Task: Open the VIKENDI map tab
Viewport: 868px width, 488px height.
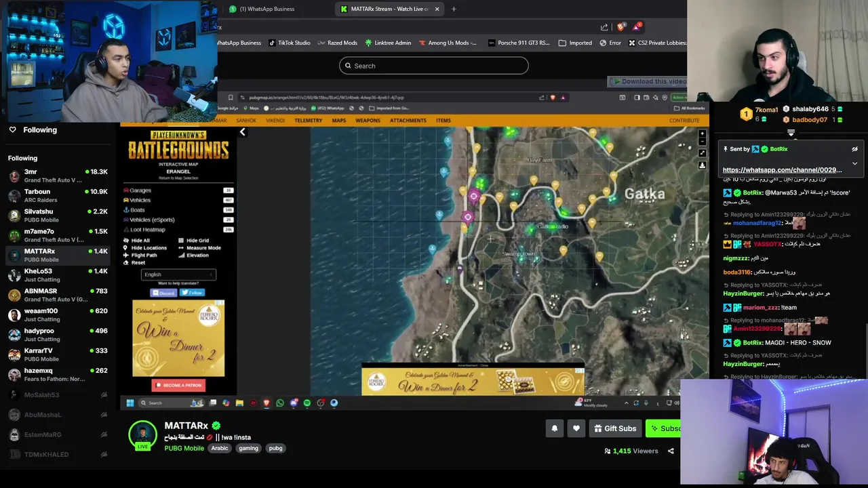Action: [275, 121]
